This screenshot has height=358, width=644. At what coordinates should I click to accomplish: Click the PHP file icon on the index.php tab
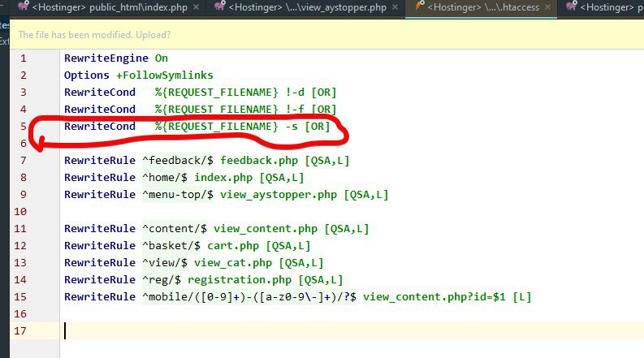pyautogui.click(x=24, y=6)
